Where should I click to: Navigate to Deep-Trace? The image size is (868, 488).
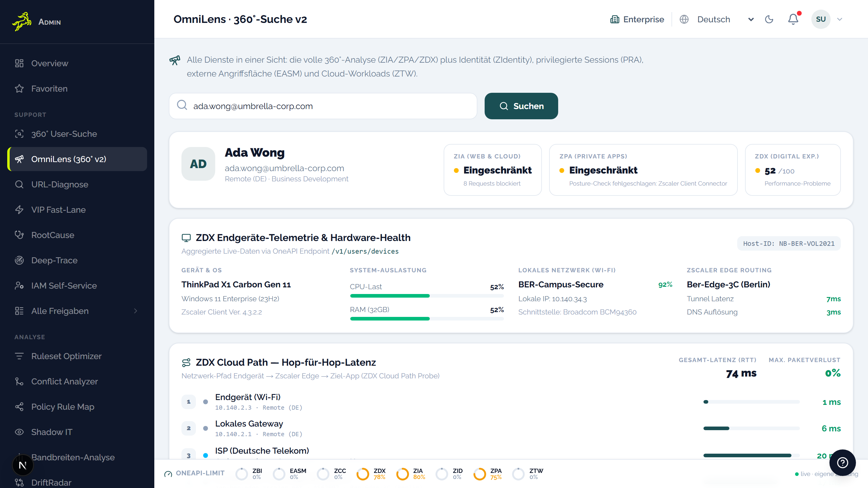pyautogui.click(x=77, y=260)
